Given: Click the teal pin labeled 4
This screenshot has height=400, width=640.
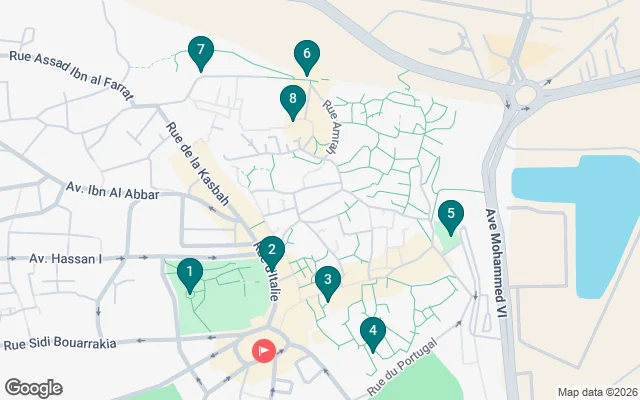Looking at the screenshot, I should (373, 333).
